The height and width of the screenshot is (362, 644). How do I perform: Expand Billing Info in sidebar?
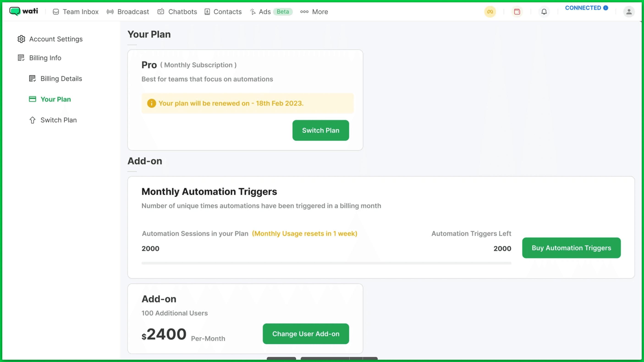coord(45,58)
